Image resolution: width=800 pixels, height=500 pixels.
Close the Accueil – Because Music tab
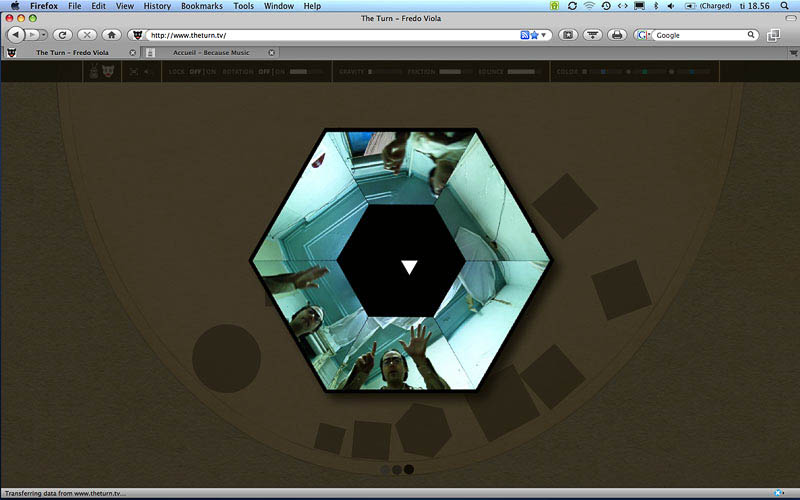271,53
